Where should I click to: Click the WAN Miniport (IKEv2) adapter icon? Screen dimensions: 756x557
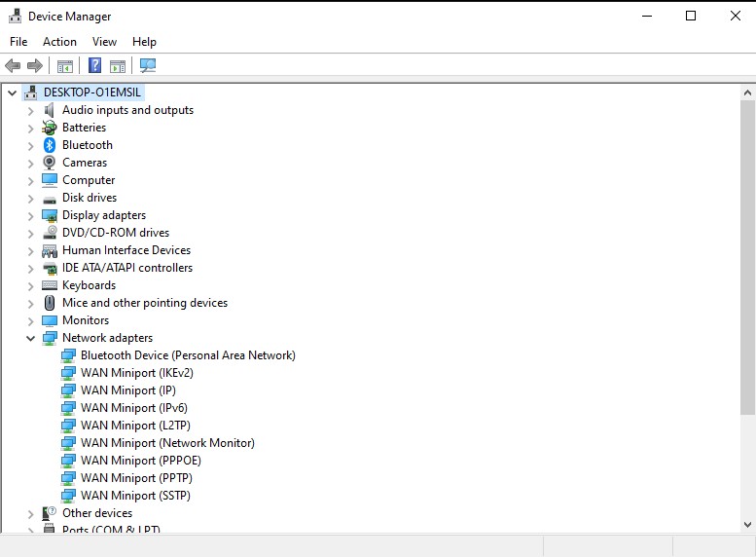68,373
